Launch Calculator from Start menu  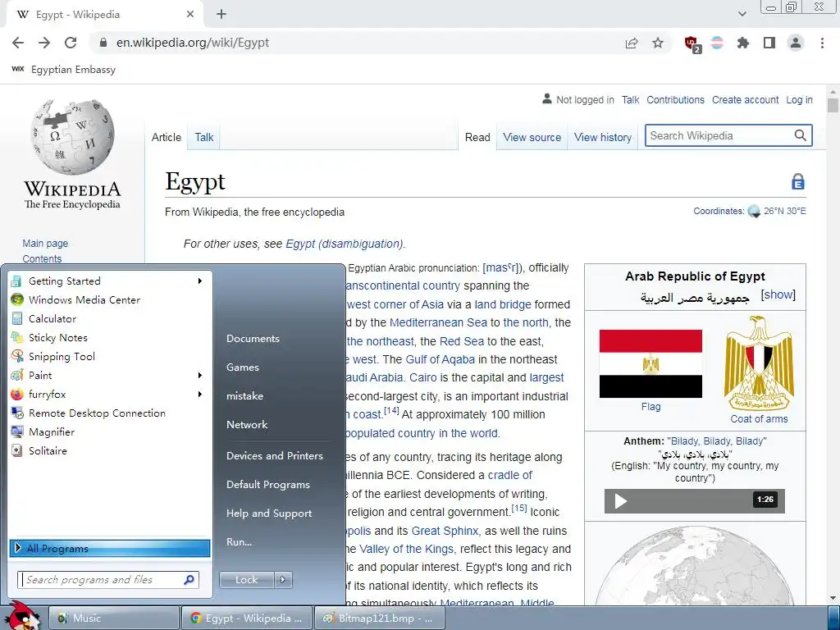[110, 319]
